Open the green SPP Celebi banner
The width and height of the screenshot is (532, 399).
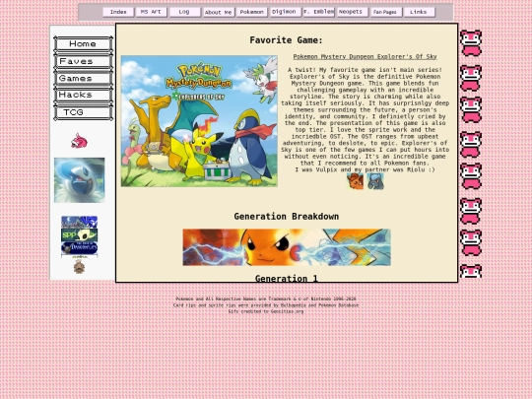pyautogui.click(x=80, y=234)
